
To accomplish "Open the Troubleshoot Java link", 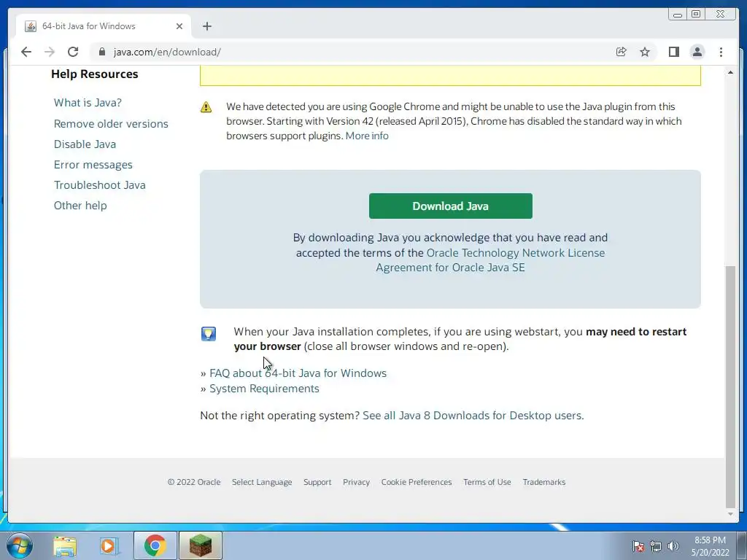I will click(99, 184).
